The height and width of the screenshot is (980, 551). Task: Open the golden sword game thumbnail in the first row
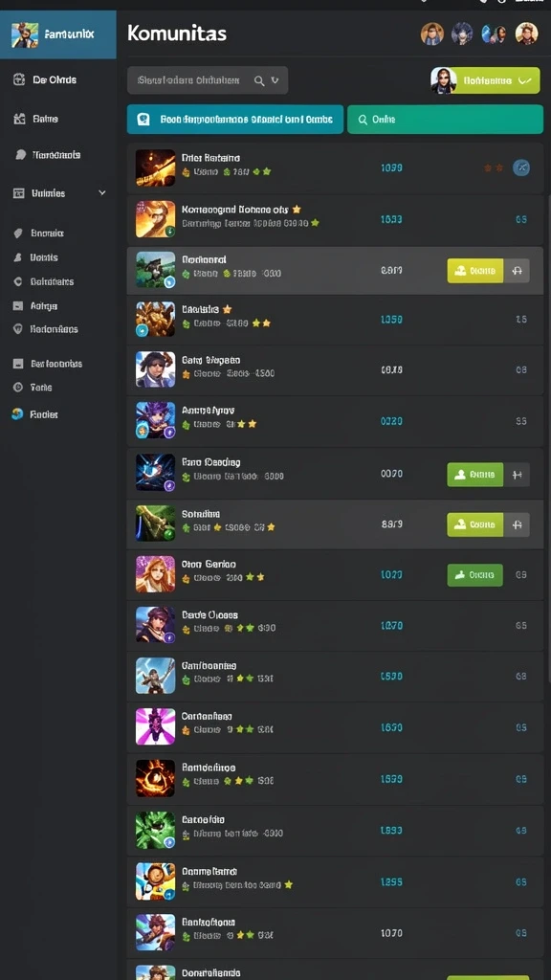point(156,167)
